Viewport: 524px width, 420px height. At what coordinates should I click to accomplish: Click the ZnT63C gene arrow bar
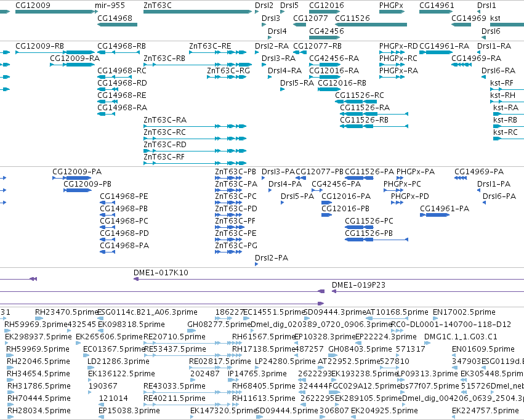point(198,12)
